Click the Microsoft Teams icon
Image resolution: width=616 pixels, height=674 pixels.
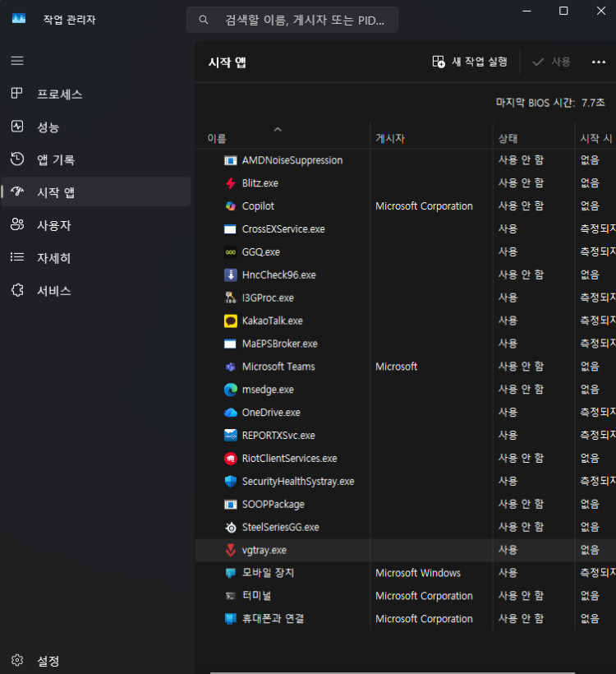pos(230,367)
